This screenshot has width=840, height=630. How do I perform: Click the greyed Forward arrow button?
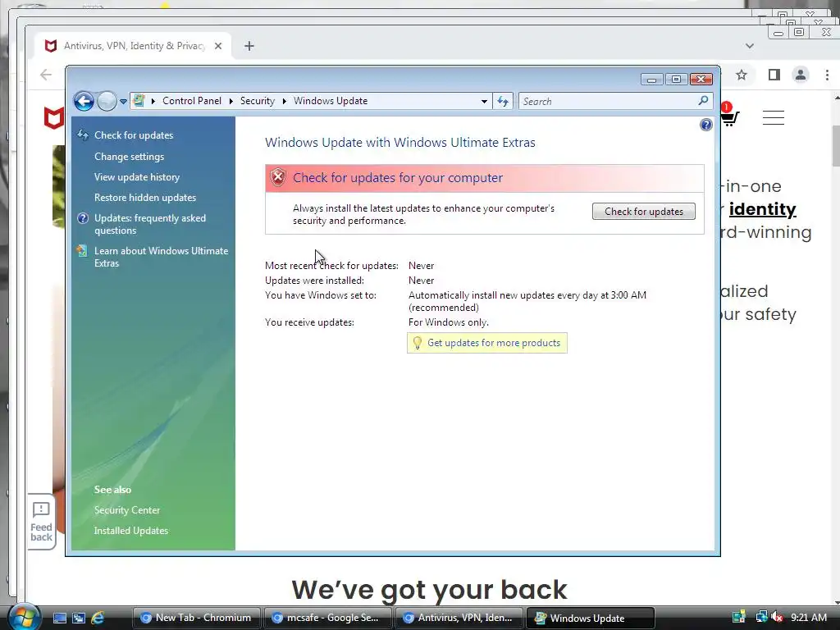[x=107, y=101]
